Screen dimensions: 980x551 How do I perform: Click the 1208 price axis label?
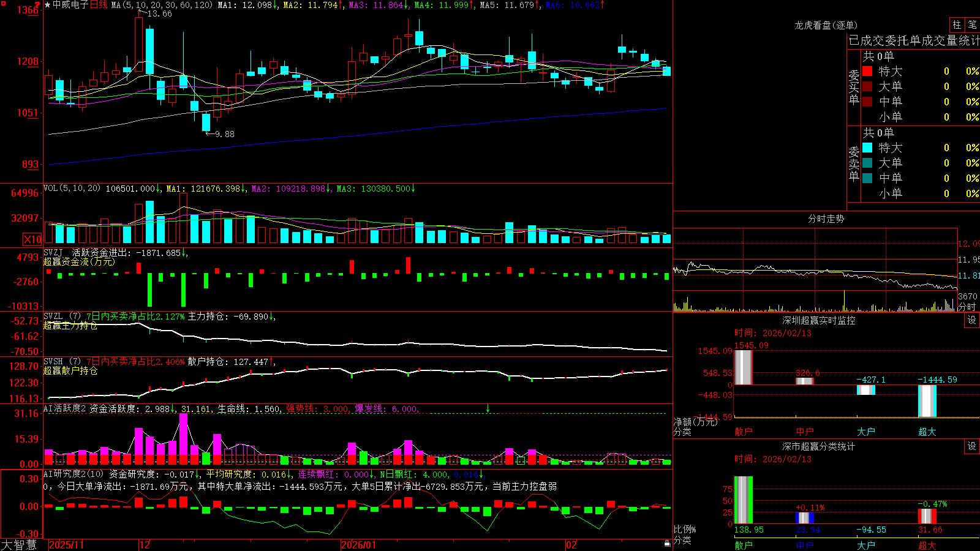pyautogui.click(x=28, y=61)
